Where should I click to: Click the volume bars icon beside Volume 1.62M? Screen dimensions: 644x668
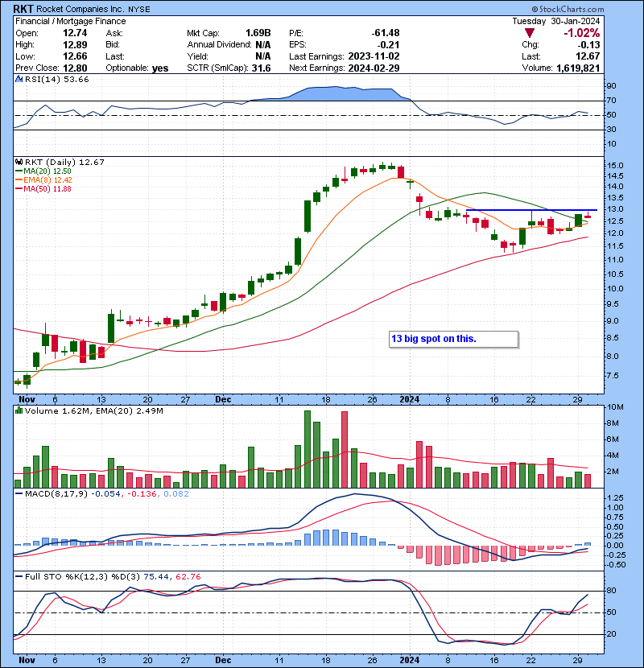pyautogui.click(x=19, y=410)
